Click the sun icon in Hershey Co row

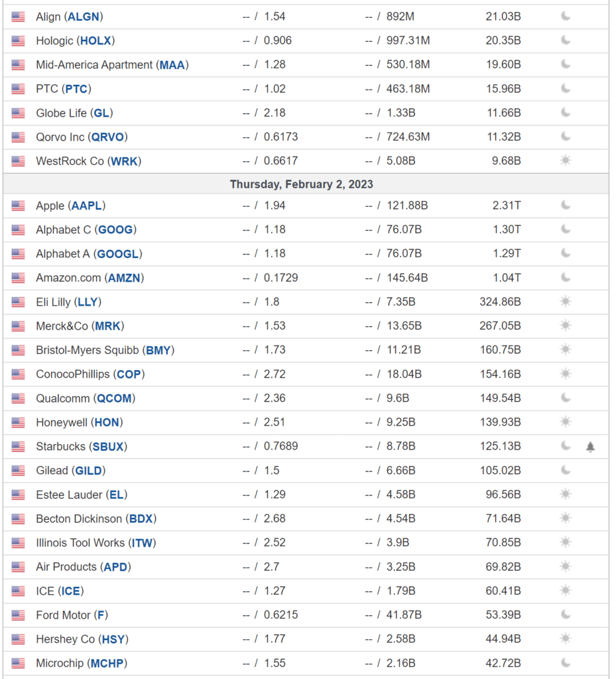coord(566,639)
